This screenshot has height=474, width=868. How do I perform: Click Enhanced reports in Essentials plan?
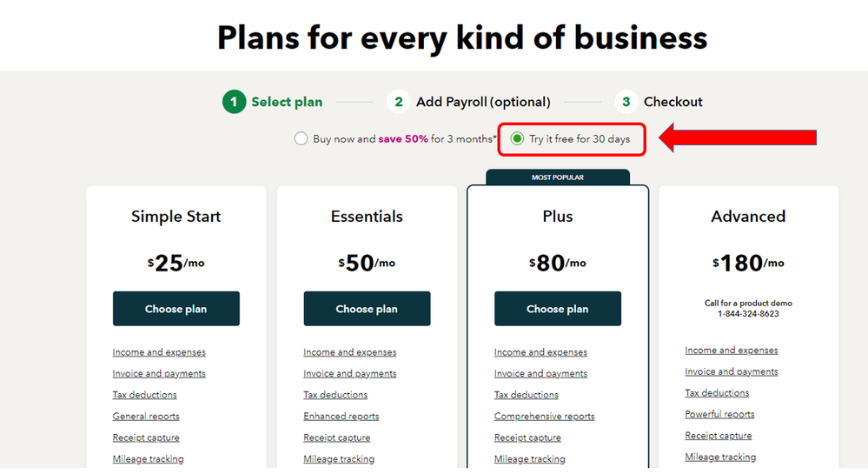tap(341, 417)
